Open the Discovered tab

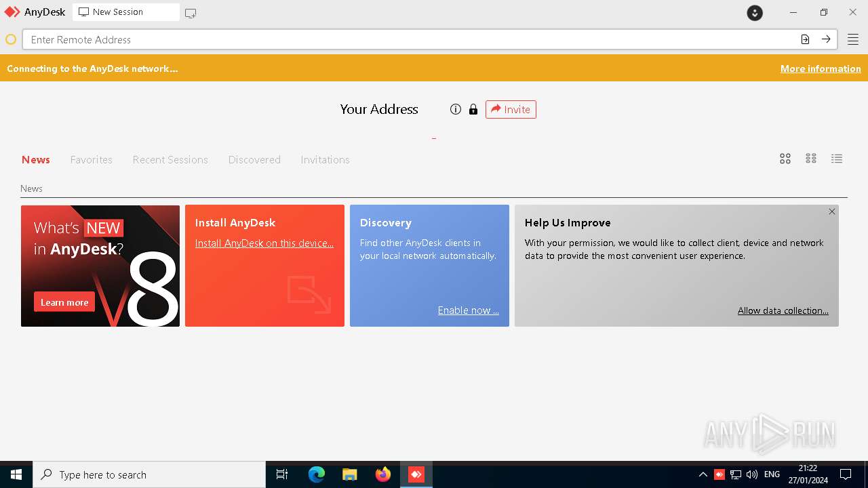(254, 160)
